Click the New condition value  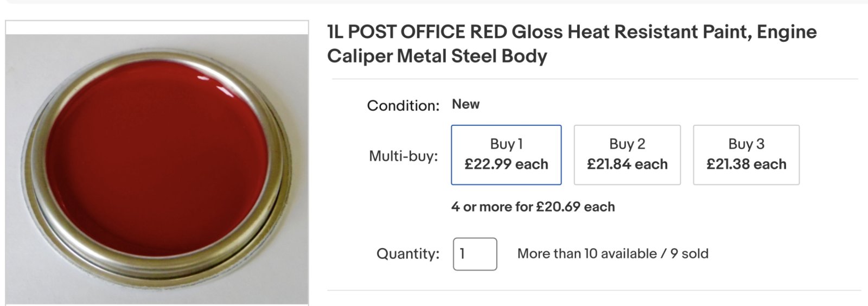(466, 104)
